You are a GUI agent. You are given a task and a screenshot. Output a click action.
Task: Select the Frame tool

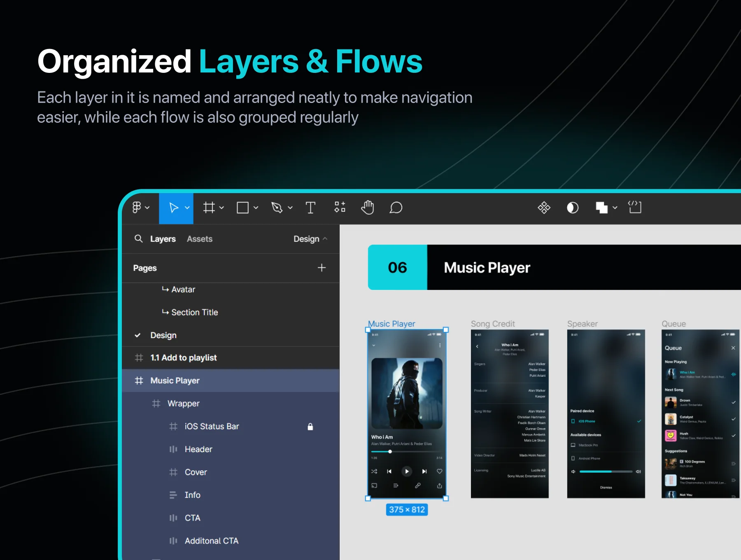[x=209, y=208]
